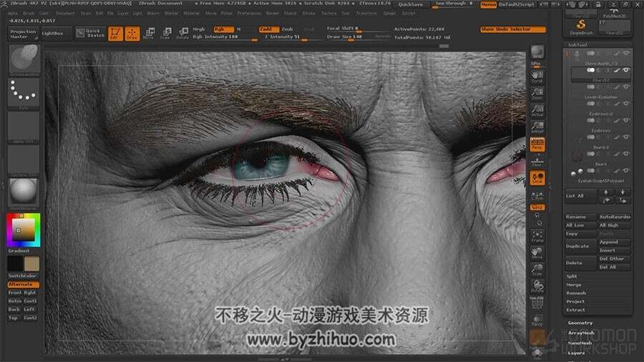Select the Scale transform icon in top shelf

pos(165,33)
